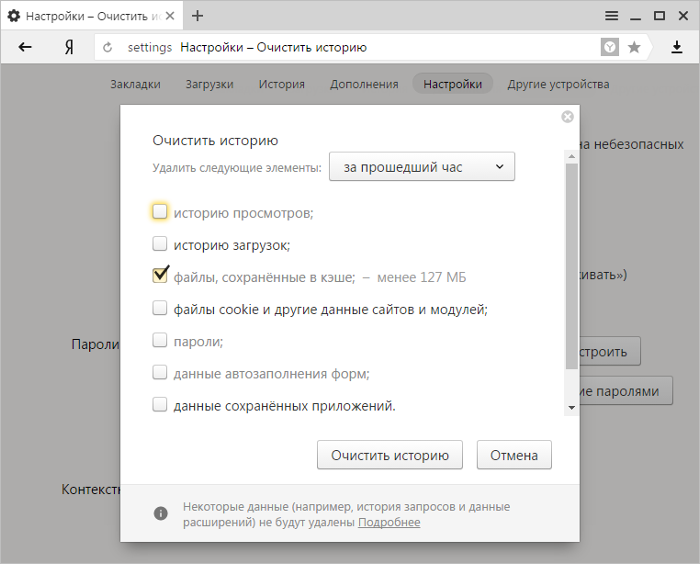Open the time range dropdown
Screen dimensions: 700x564
[x=421, y=167]
